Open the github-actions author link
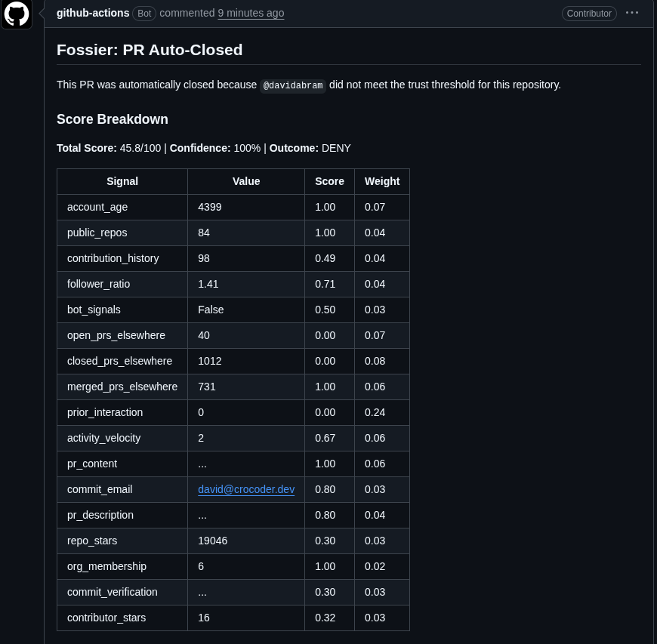This screenshot has height=644, width=657. [x=93, y=13]
